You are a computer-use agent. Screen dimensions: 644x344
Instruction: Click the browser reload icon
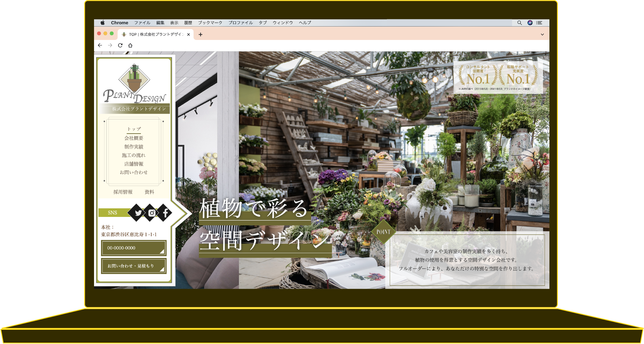click(x=120, y=45)
